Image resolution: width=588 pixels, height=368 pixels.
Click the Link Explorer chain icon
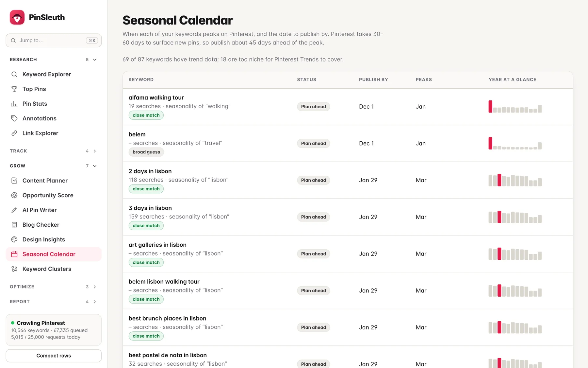point(14,133)
